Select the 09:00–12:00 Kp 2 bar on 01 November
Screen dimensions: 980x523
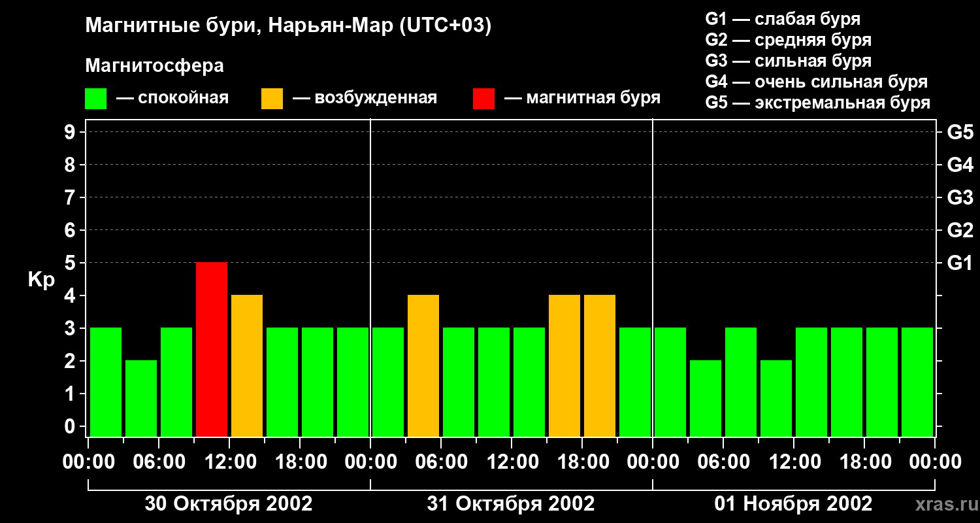[x=776, y=399]
